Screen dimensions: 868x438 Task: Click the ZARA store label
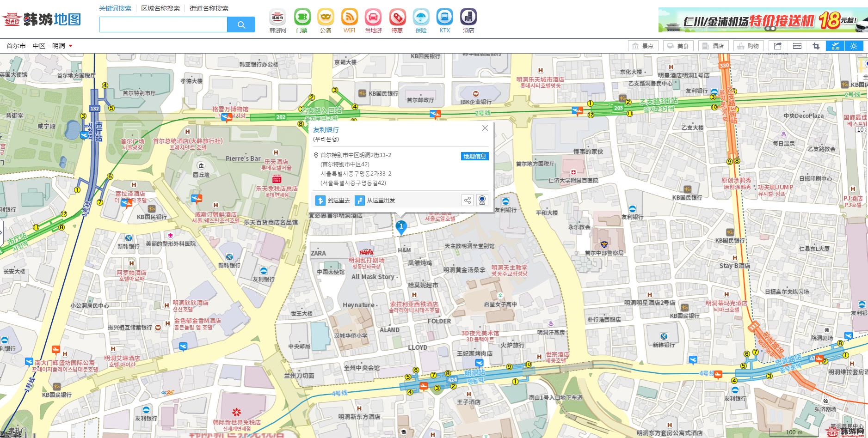[318, 253]
